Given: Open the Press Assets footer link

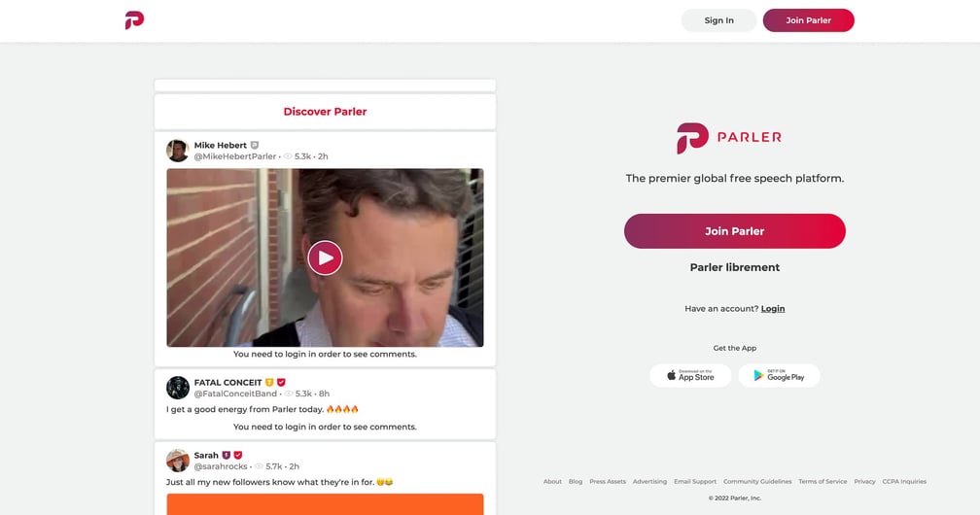Looking at the screenshot, I should pyautogui.click(x=608, y=482).
